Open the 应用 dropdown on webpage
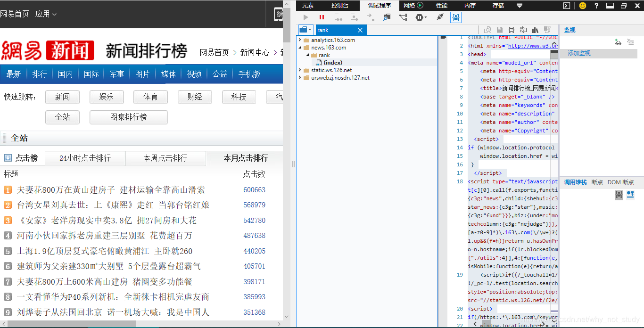 pos(46,14)
